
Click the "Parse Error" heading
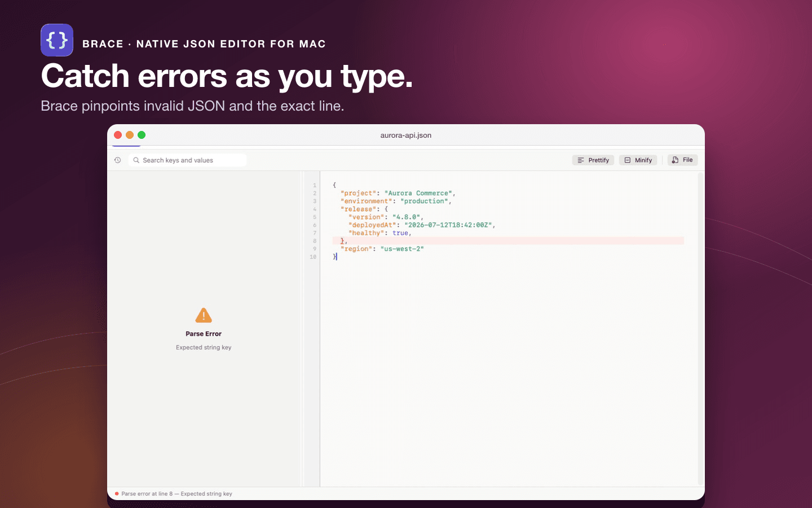click(x=204, y=334)
